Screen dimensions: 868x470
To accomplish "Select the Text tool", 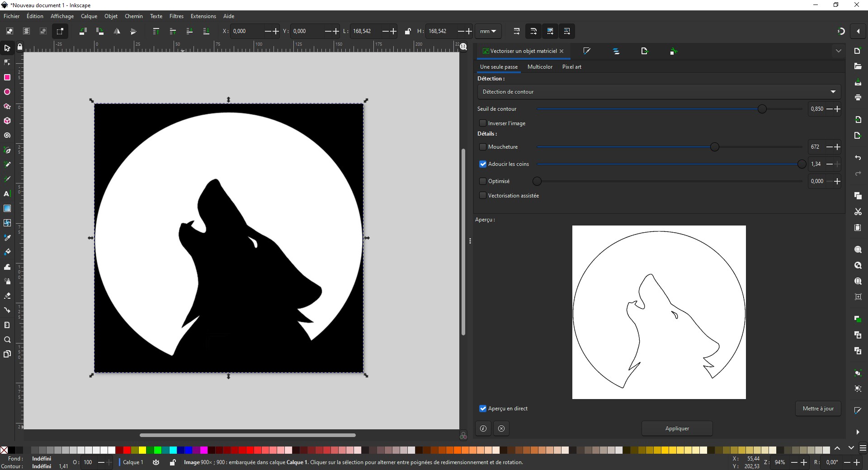I will (7, 194).
